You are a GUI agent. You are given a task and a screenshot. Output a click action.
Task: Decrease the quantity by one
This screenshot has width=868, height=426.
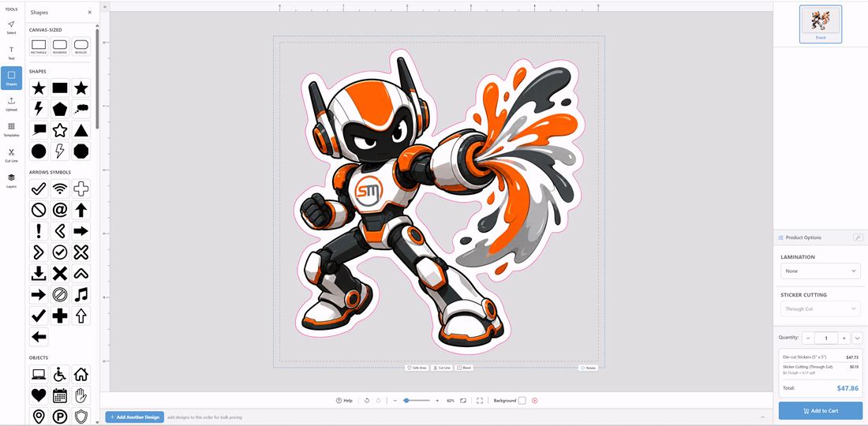[x=808, y=338]
